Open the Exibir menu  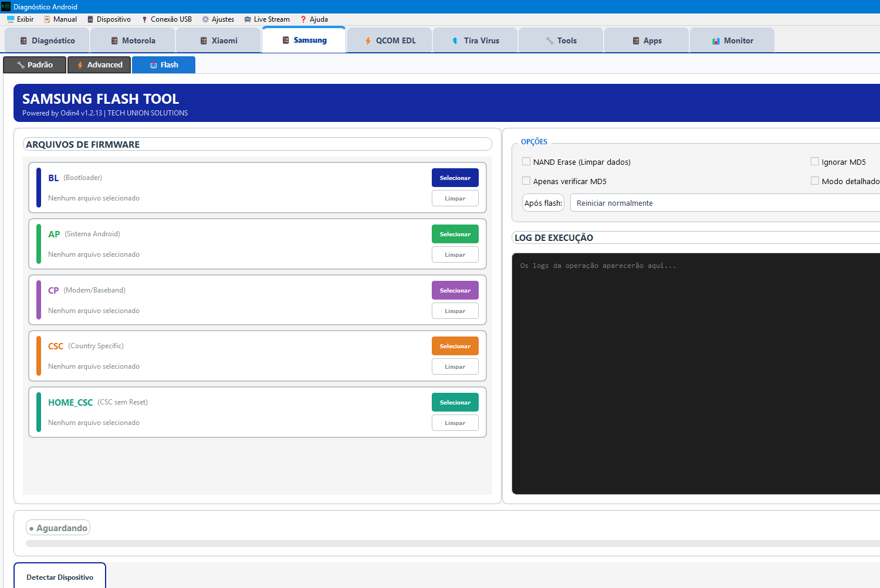[x=21, y=19]
